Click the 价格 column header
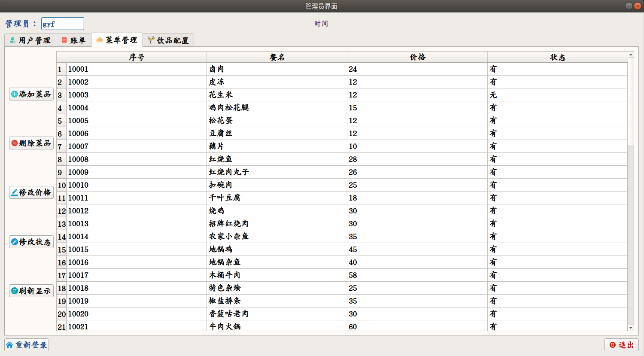 pos(417,57)
